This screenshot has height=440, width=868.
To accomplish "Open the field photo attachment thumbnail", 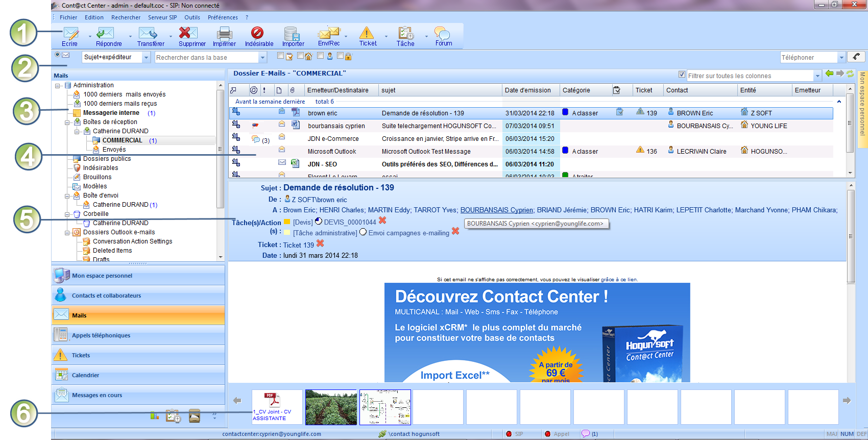I will [331, 407].
